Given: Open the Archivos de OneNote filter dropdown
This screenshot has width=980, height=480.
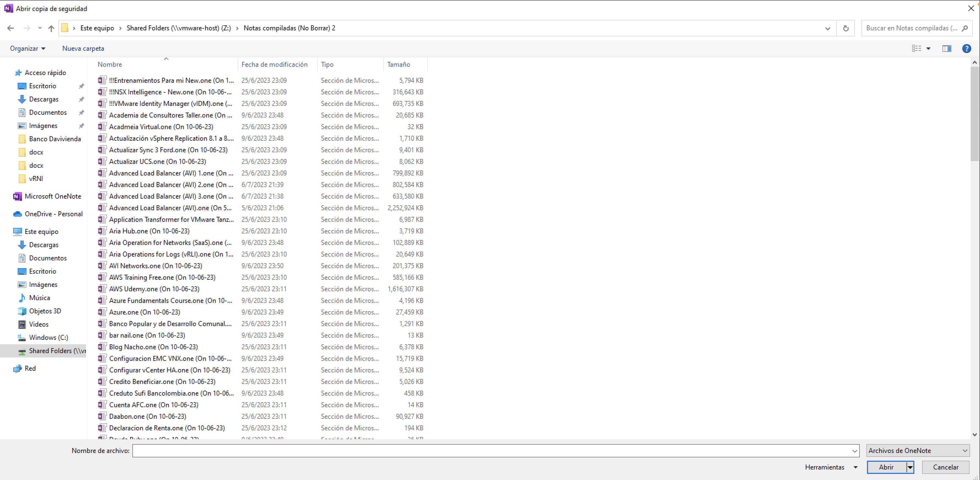Looking at the screenshot, I should pyautogui.click(x=918, y=451).
